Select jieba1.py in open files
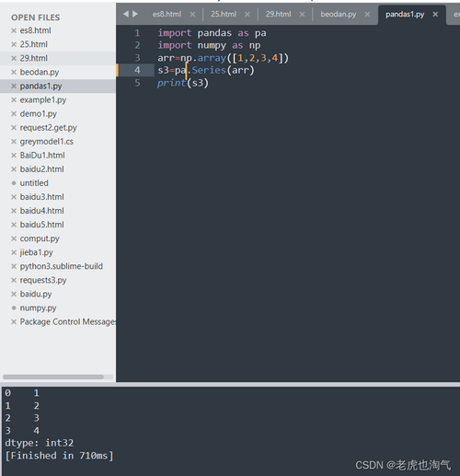The height and width of the screenshot is (476, 460). [36, 252]
